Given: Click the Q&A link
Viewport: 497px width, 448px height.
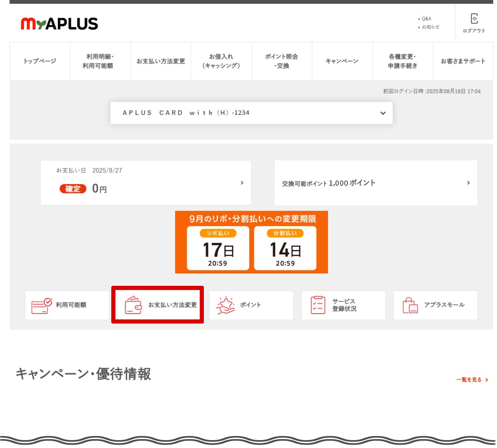Looking at the screenshot, I should 426,19.
